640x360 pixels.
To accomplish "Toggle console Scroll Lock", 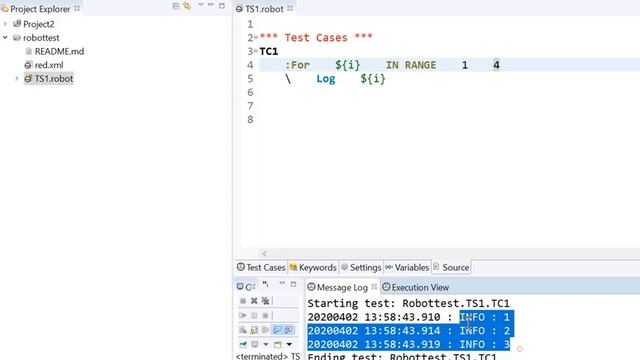I will click(254, 330).
